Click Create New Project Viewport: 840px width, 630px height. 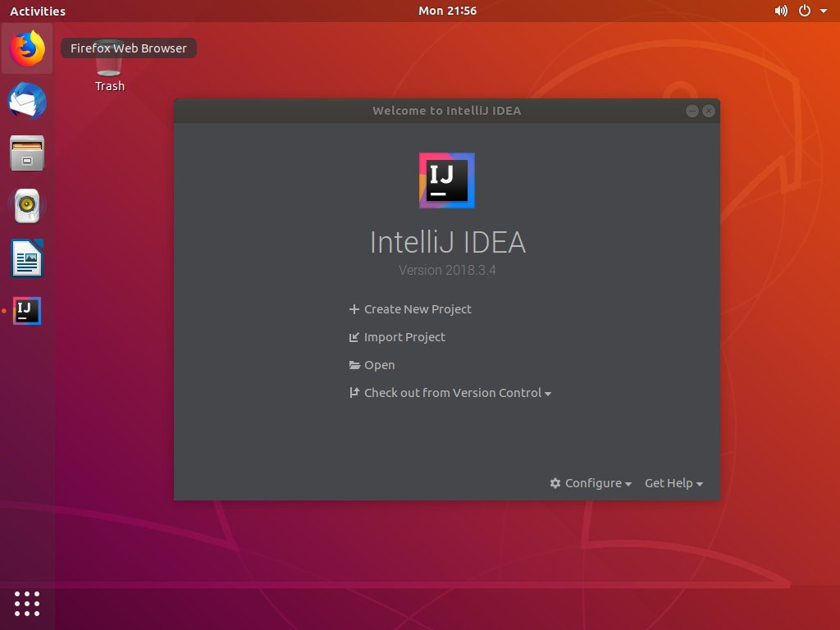(x=418, y=309)
